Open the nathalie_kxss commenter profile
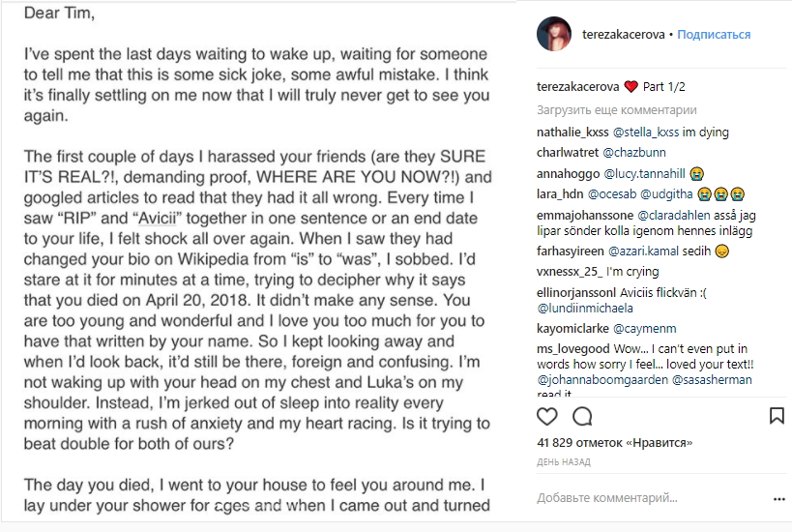This screenshot has height=532, width=792. click(572, 133)
